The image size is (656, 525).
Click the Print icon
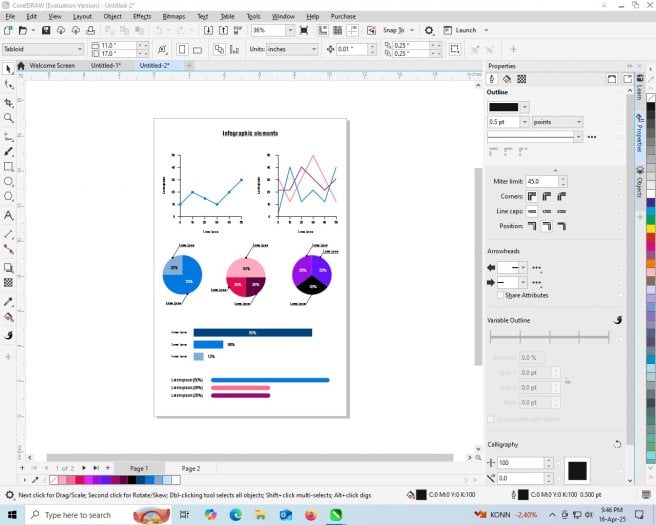[90, 30]
